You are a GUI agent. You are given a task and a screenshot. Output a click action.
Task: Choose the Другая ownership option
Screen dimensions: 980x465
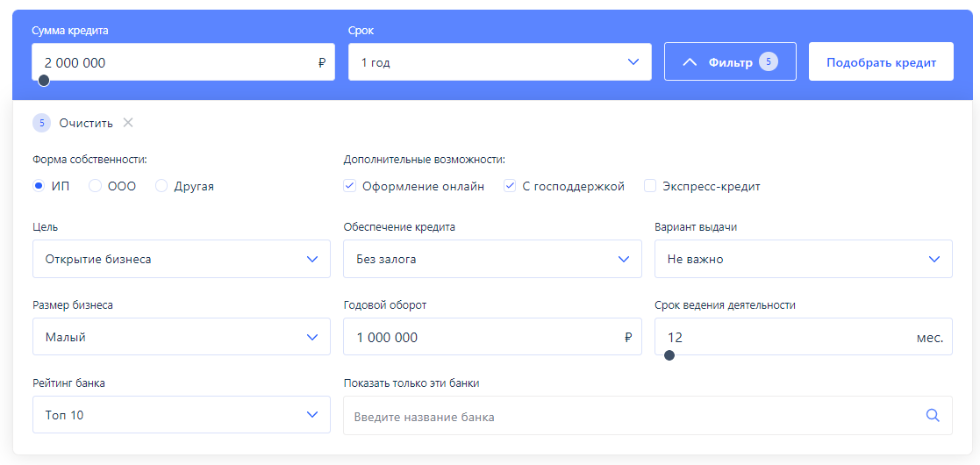pos(161,186)
